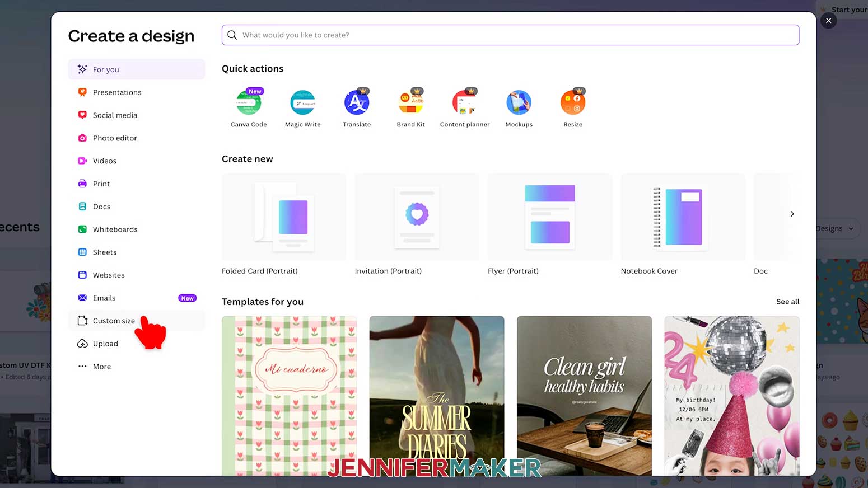
Task: Click the Emails envelope icon
Action: (82, 298)
